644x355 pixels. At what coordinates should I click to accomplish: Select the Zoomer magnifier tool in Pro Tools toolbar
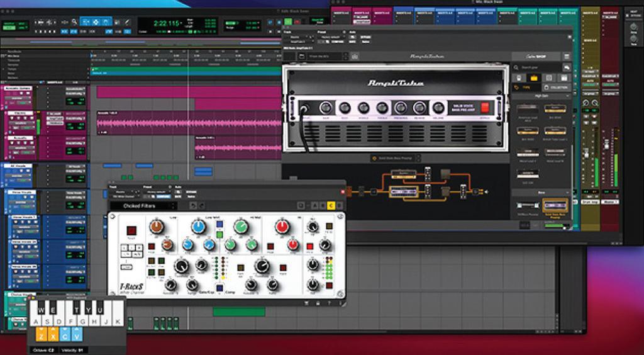coord(74,22)
